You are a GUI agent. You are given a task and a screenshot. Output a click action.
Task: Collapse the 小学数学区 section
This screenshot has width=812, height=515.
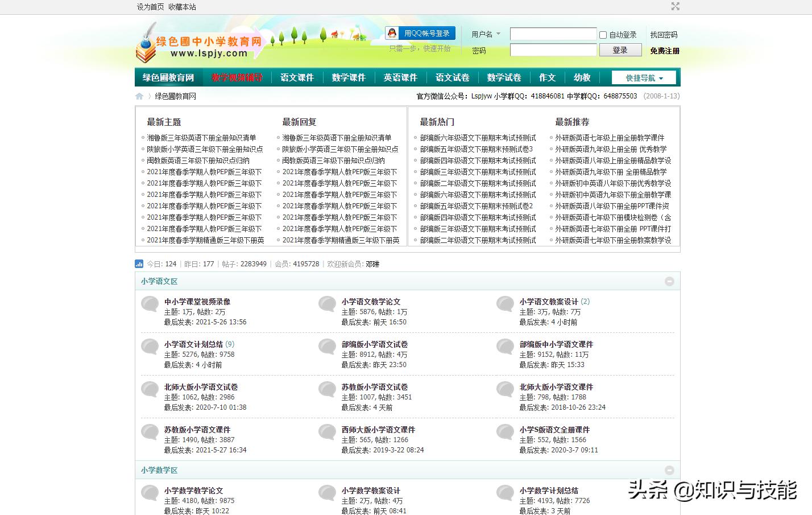pos(669,470)
